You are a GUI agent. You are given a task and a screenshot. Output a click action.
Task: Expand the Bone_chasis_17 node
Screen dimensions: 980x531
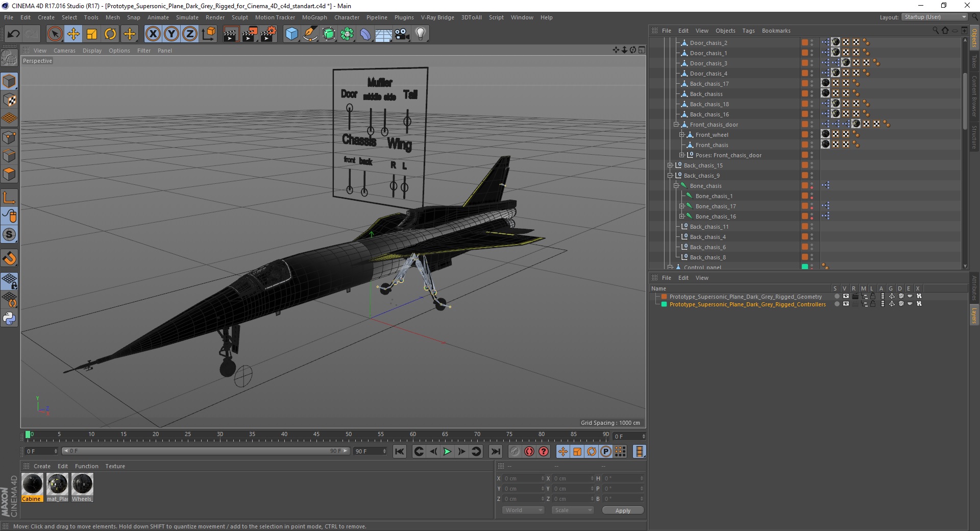tap(681, 206)
